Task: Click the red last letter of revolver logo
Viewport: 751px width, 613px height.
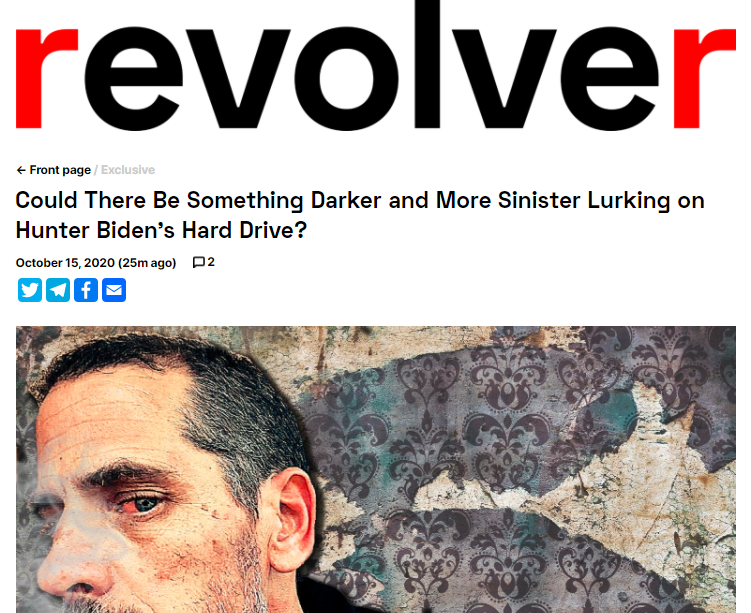Action: point(705,78)
